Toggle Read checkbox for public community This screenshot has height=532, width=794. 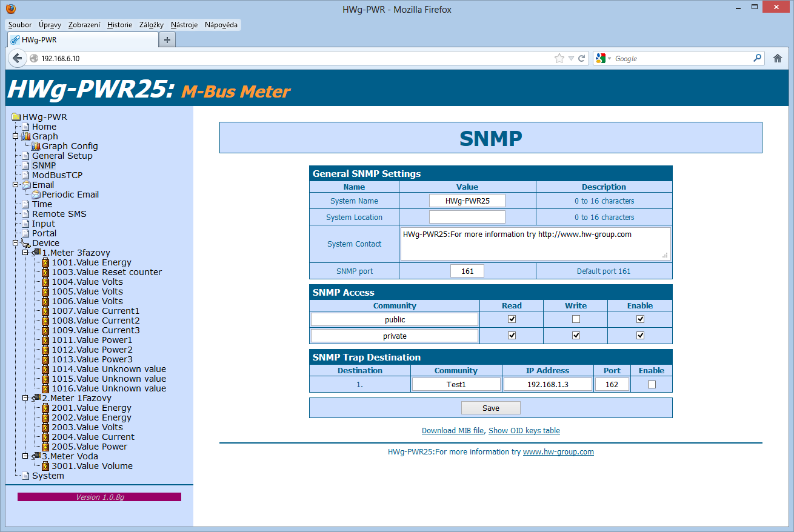pos(512,319)
